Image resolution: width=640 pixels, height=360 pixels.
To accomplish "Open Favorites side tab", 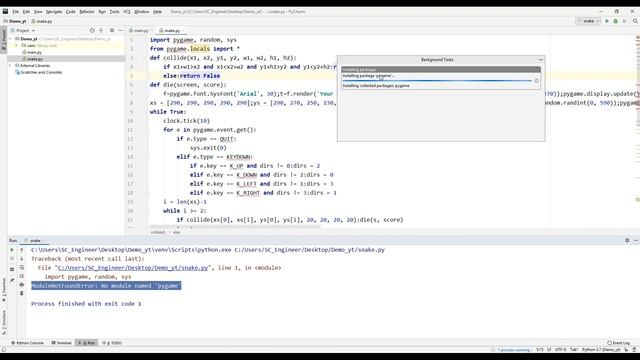I will 4,290.
